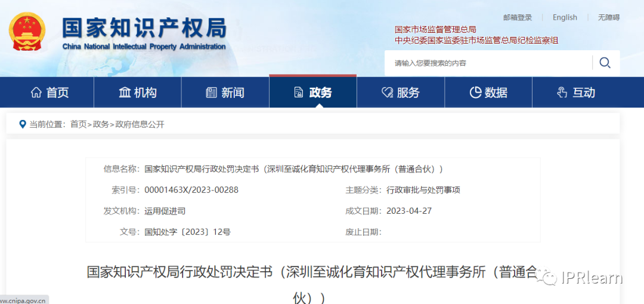Click the date 2023-04-27
644x304 pixels.
pyautogui.click(x=409, y=211)
